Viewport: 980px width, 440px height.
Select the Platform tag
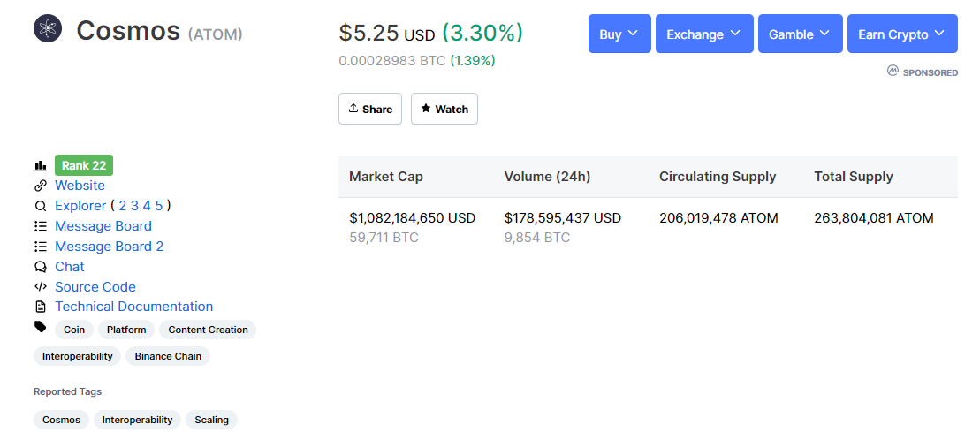pos(126,330)
